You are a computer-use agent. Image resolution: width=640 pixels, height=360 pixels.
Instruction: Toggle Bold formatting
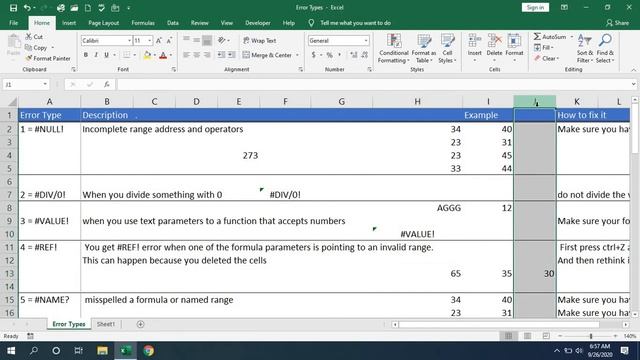point(86,55)
